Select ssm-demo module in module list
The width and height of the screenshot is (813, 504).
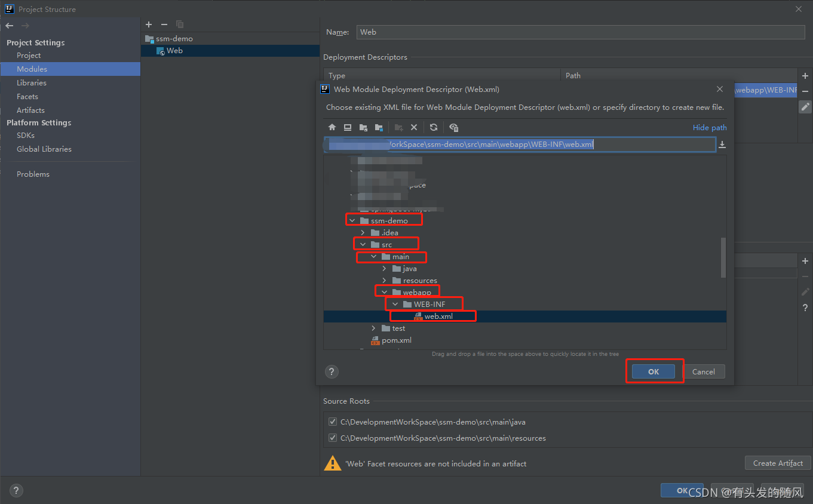230,38
